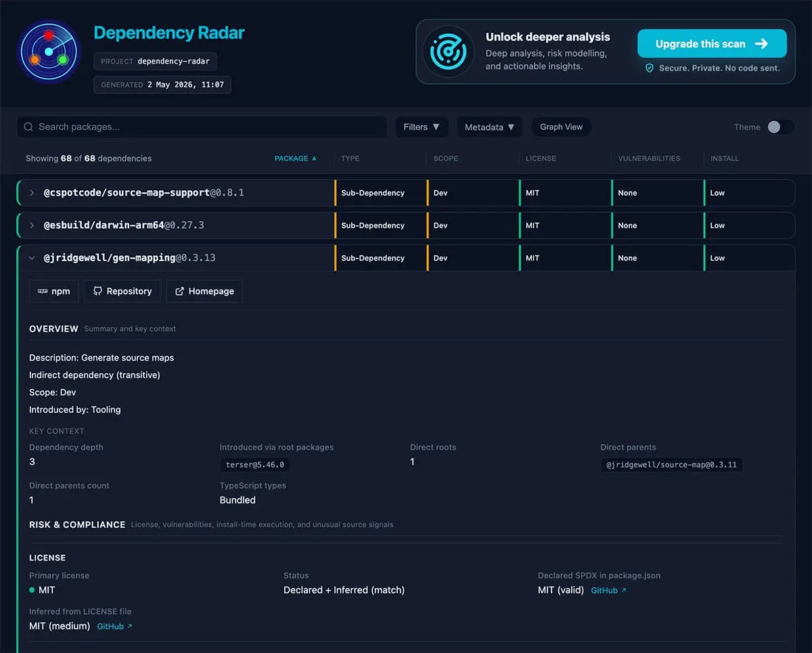Click the npm logo icon

pos(43,291)
